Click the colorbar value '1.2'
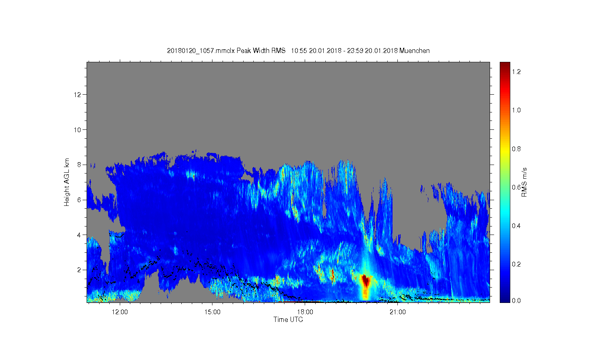 tap(516, 72)
